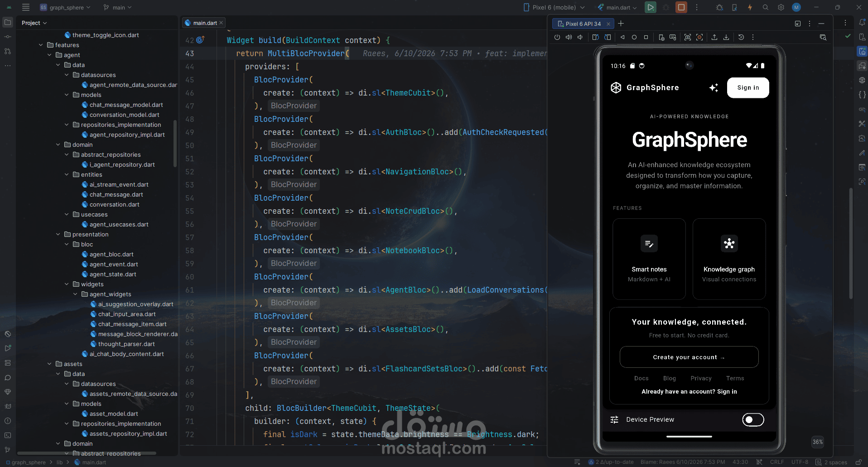
Task: Open Search Everywhere magnifier icon
Action: (x=766, y=7)
